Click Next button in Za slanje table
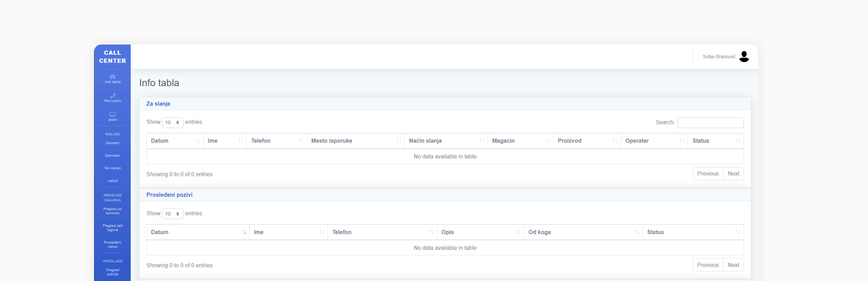 click(x=733, y=174)
